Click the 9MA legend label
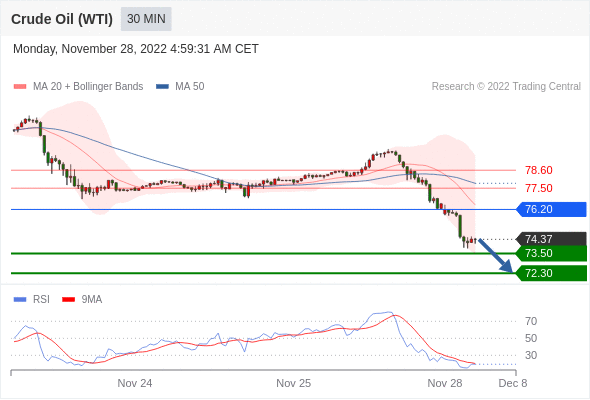The height and width of the screenshot is (400, 590). click(92, 300)
